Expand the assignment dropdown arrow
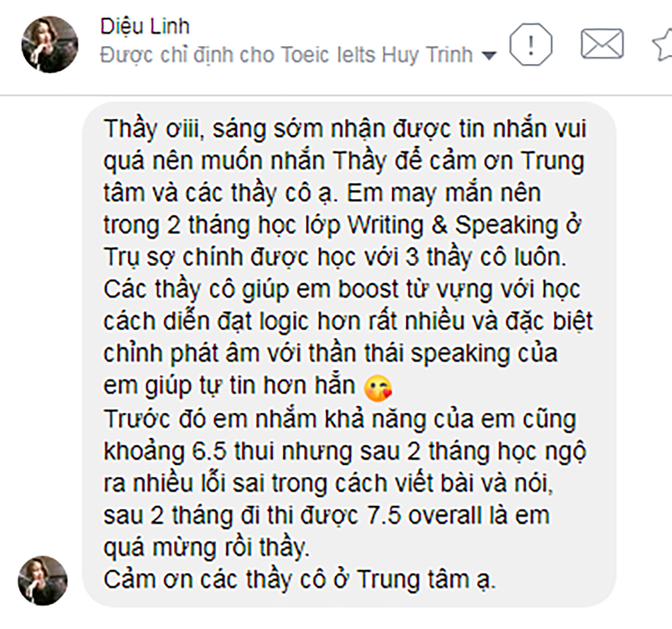Screen dimensions: 672x629 pos(489,56)
